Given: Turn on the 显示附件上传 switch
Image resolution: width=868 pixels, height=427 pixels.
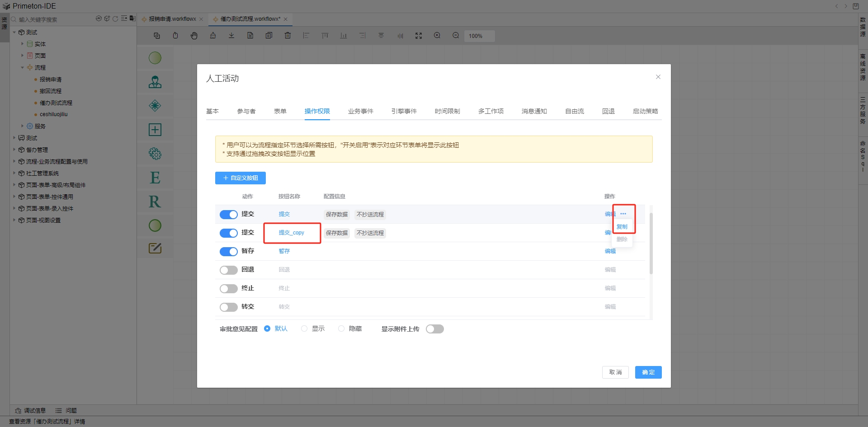Looking at the screenshot, I should click(435, 329).
